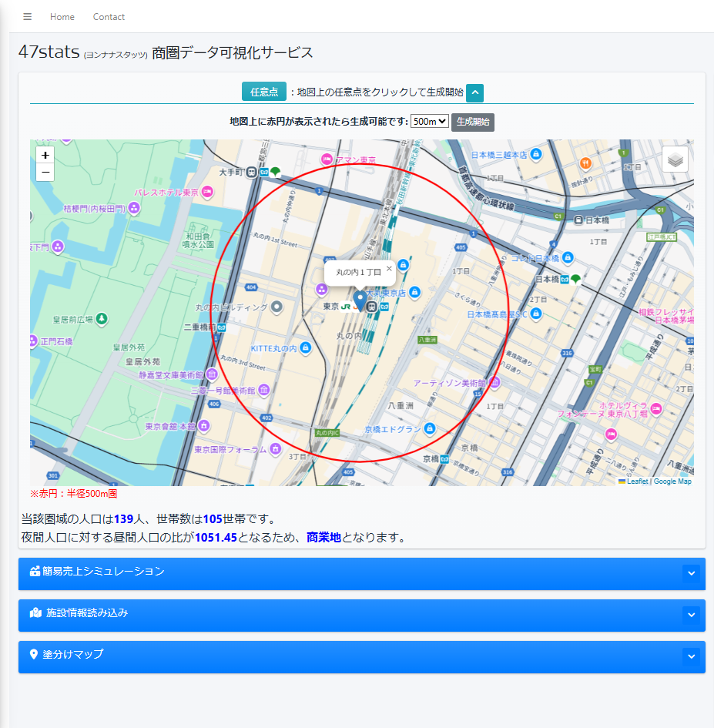Click the 東京国際フォーラム icon

point(276,448)
